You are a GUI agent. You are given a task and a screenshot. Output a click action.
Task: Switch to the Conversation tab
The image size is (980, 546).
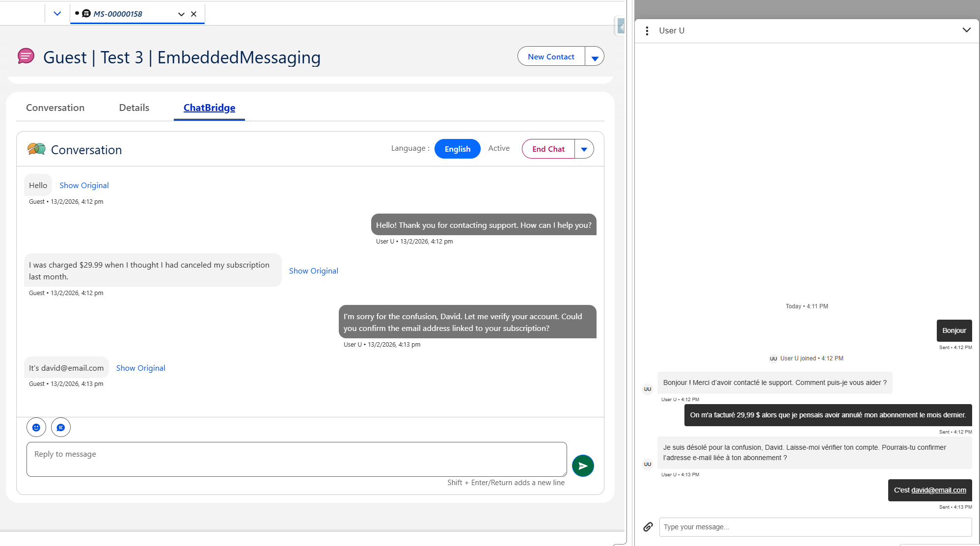(x=55, y=108)
